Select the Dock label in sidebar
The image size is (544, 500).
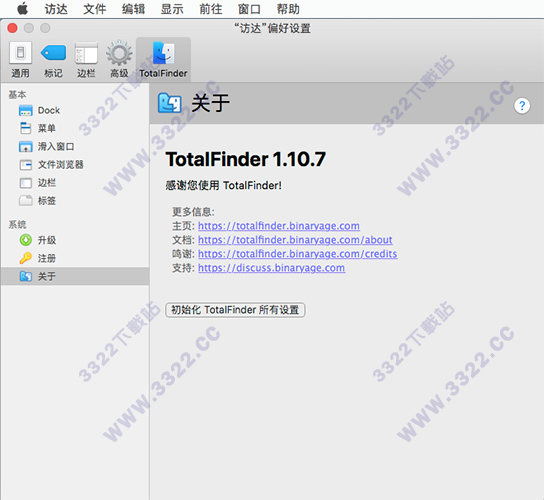click(x=49, y=111)
